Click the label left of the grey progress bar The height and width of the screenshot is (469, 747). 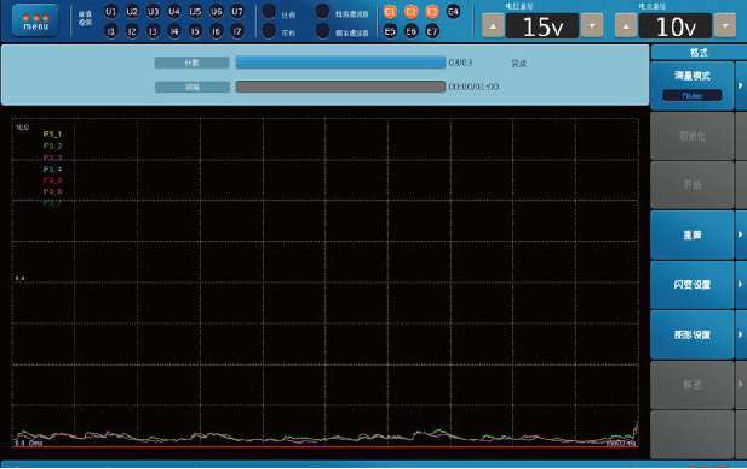pos(192,87)
